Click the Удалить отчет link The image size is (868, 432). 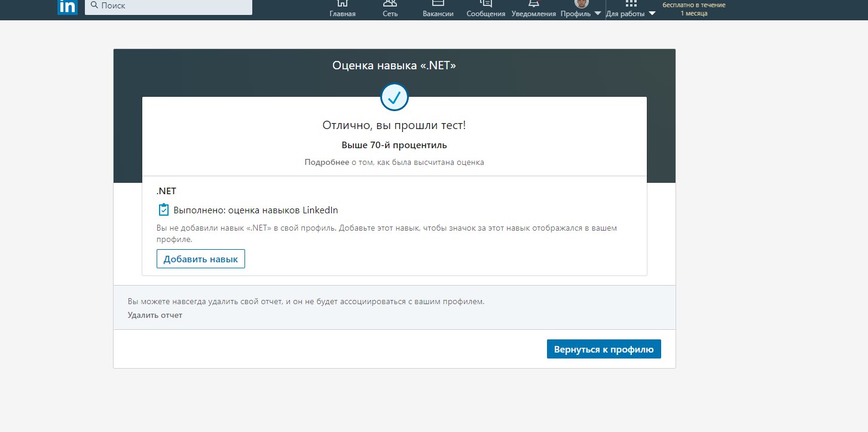pyautogui.click(x=155, y=315)
